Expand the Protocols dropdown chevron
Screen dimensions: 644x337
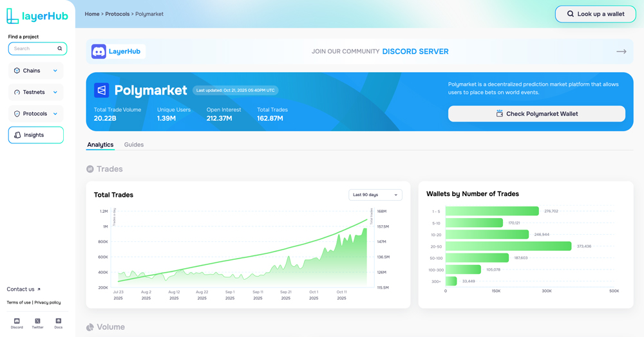click(55, 114)
